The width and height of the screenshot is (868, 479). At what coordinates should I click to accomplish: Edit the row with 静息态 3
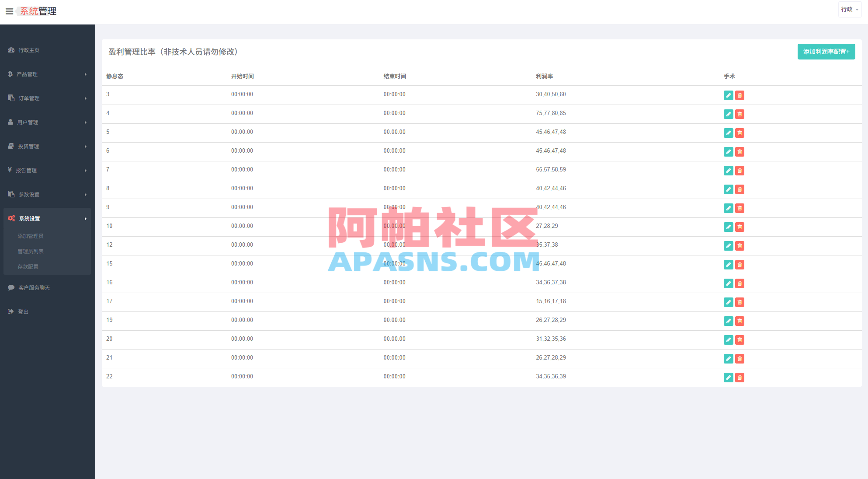[x=728, y=95]
